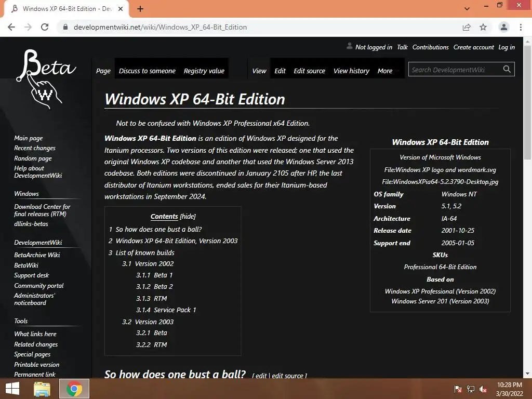Image resolution: width=532 pixels, height=399 pixels.
Task: Click the network tray icon
Action: tap(471, 389)
